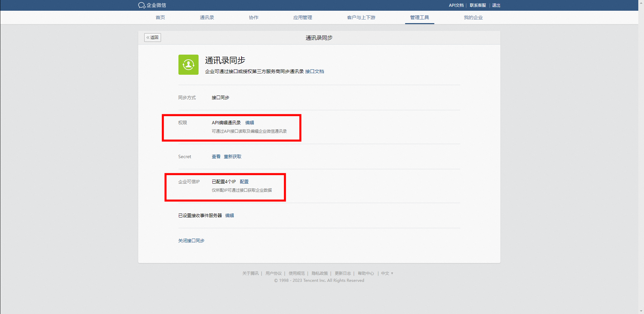
Task: Go to the 我的企业 tab
Action: click(473, 17)
